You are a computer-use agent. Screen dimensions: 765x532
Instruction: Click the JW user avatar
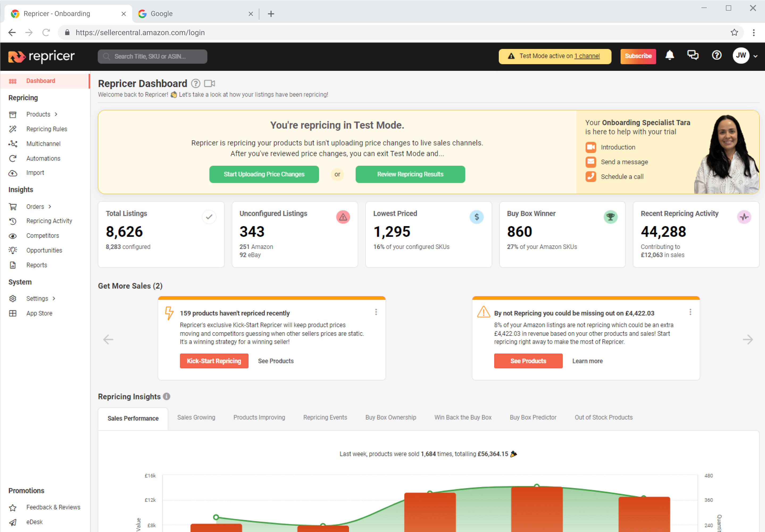(x=741, y=56)
